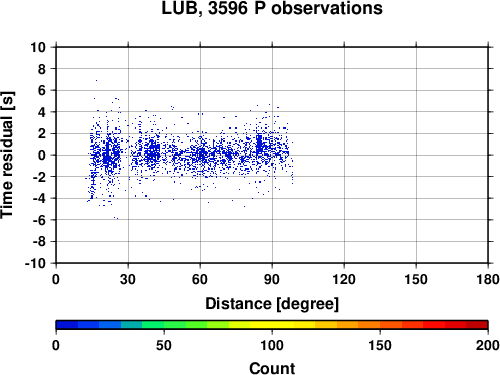Click the 'Count' colorbar label
The height and width of the screenshot is (375, 500).
click(272, 368)
